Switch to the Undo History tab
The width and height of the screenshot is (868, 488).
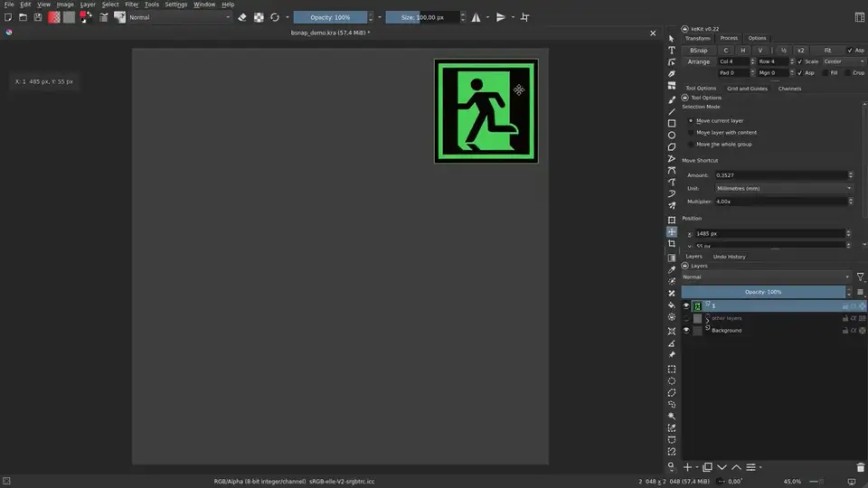(729, 257)
